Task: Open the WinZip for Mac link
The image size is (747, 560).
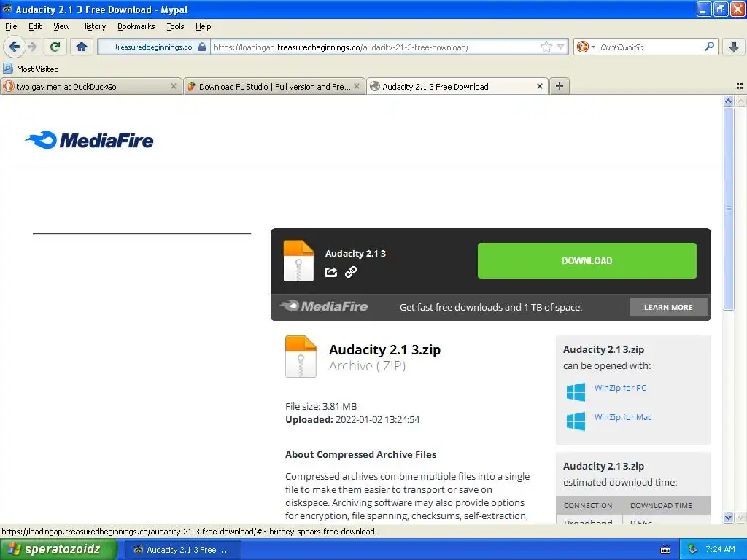Action: pos(623,417)
